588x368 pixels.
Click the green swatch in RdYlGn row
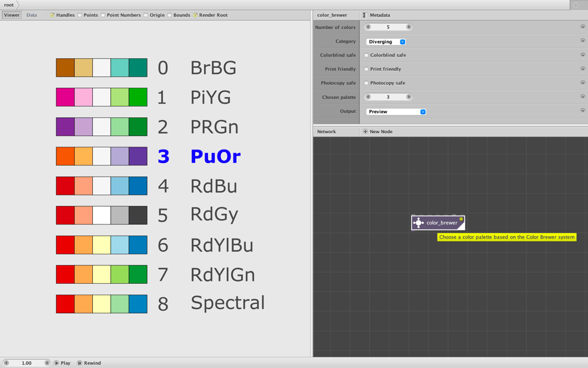coord(138,274)
